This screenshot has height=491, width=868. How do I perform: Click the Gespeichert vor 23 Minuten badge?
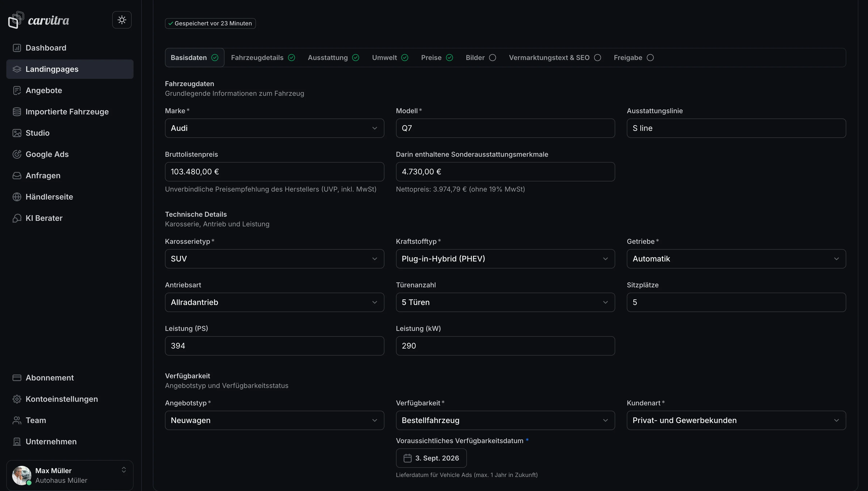coord(210,23)
